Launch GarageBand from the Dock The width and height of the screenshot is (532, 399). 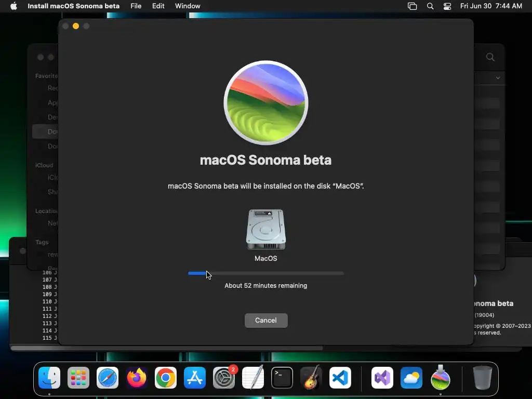point(311,377)
